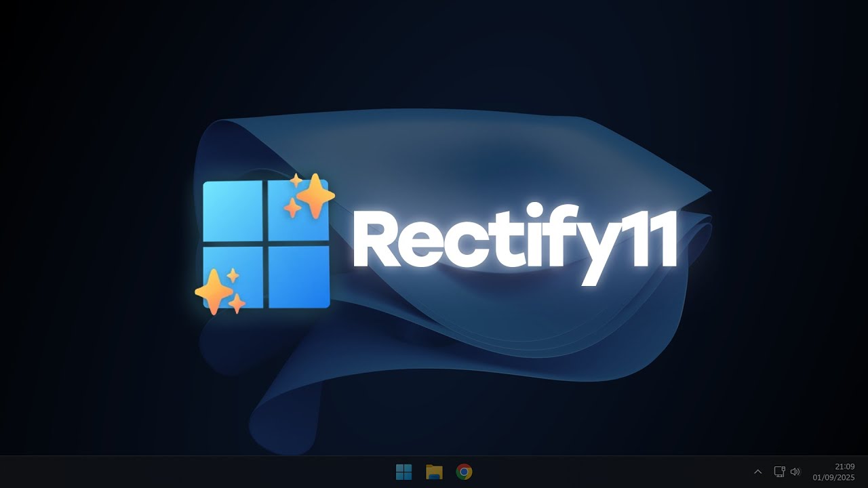Open Google Chrome from the taskbar
868x488 pixels.
point(464,472)
